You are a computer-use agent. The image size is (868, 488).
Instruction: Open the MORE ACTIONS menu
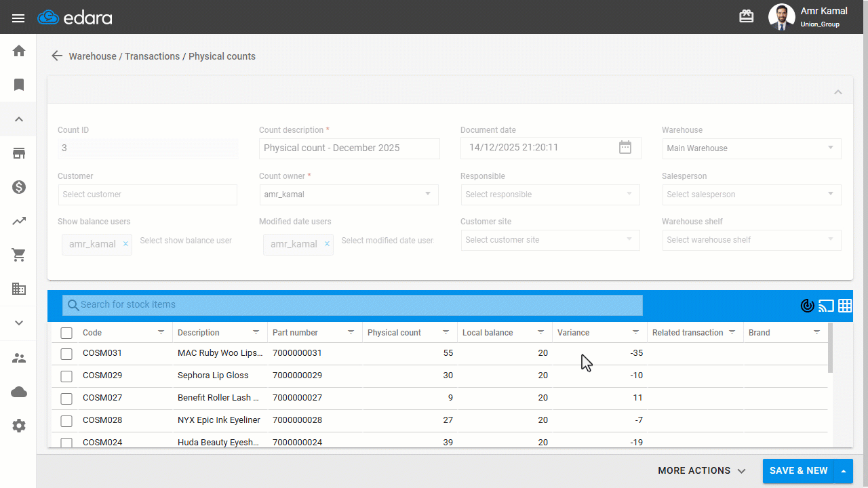[x=702, y=471]
